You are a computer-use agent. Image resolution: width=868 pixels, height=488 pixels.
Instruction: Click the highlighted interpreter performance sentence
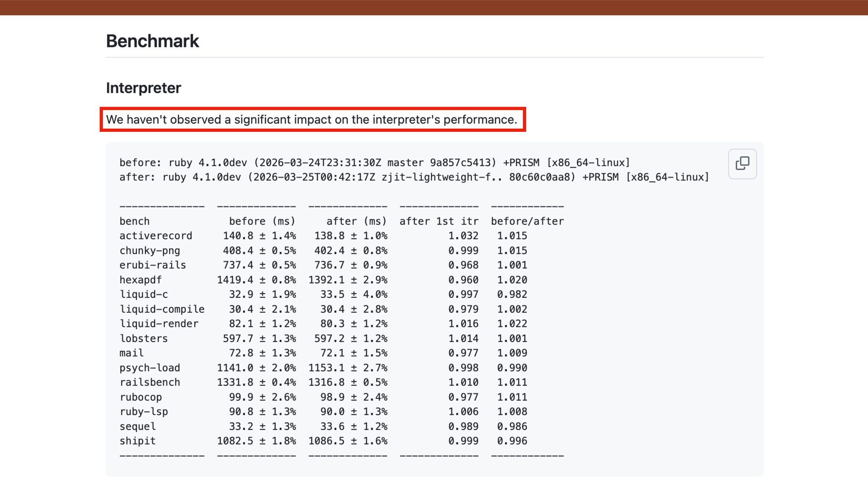pos(311,120)
